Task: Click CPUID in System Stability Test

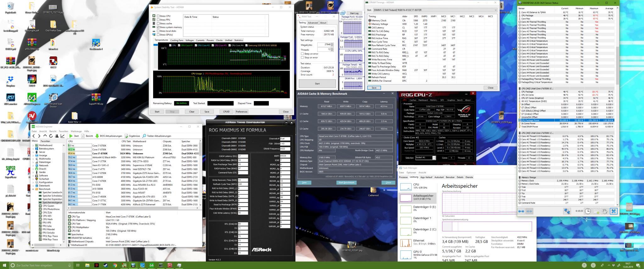Action: 226,111
